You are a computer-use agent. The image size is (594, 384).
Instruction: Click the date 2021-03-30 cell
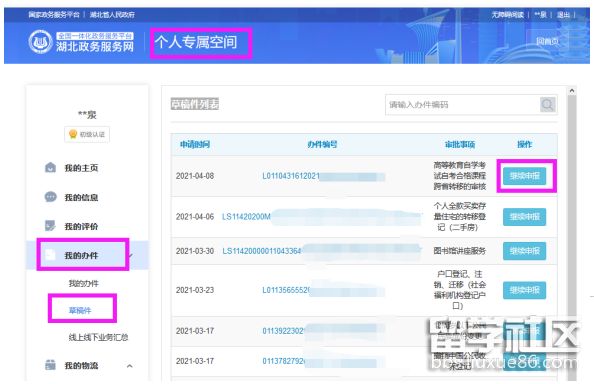pos(195,251)
